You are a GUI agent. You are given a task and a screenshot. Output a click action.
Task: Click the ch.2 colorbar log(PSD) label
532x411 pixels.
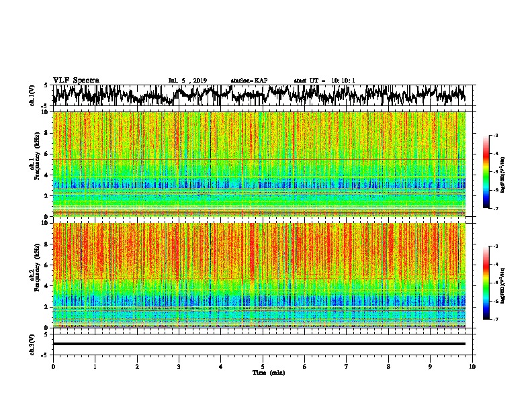point(502,285)
